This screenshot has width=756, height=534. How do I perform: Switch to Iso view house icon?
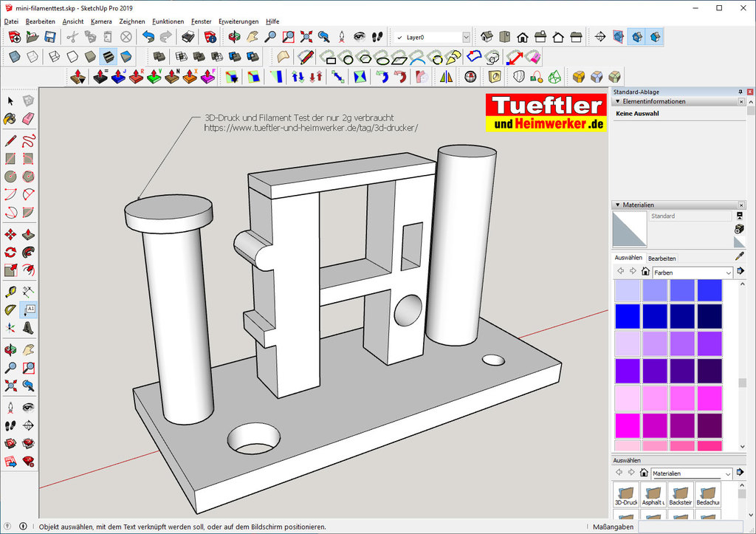click(487, 36)
